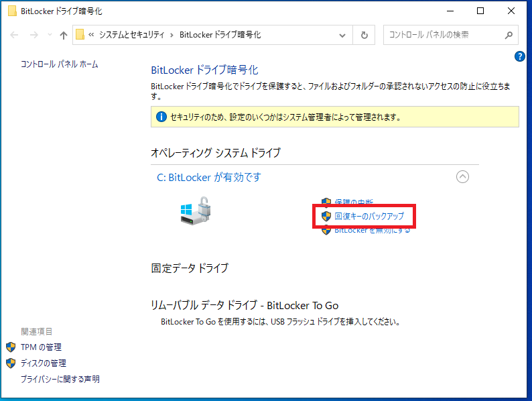Viewport: 532px width, 401px height.
Task: Click the search magnifier icon
Action: point(509,35)
